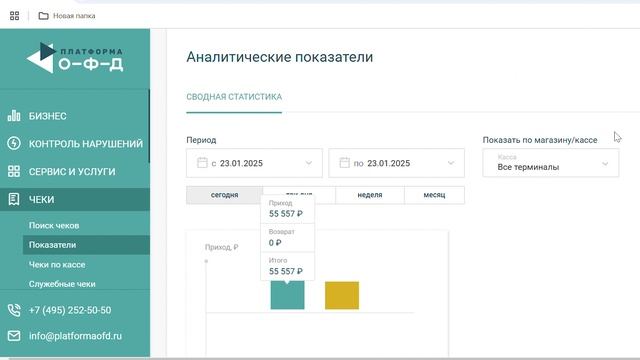This screenshot has height=360, width=640.
Task: Expand the end date chevron arrow
Action: click(x=451, y=163)
